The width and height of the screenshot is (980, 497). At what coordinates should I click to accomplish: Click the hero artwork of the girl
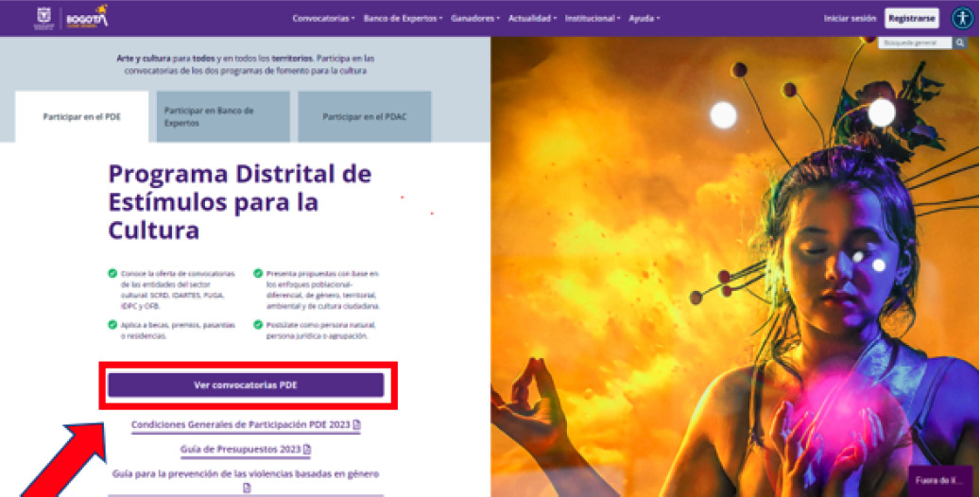point(735,269)
